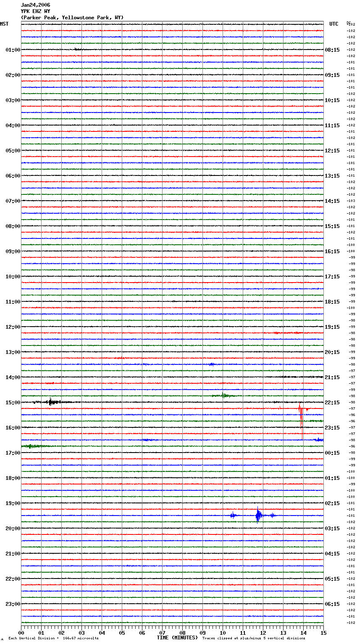Click the vertical division 166.67 microvolts note

[x=53, y=639]
